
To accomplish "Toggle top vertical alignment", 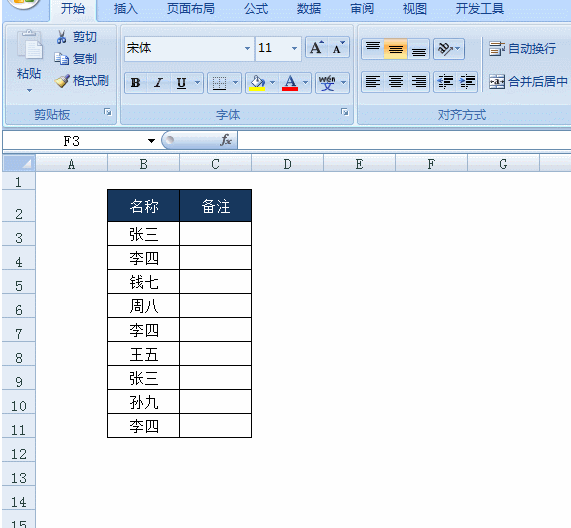I will click(x=373, y=49).
